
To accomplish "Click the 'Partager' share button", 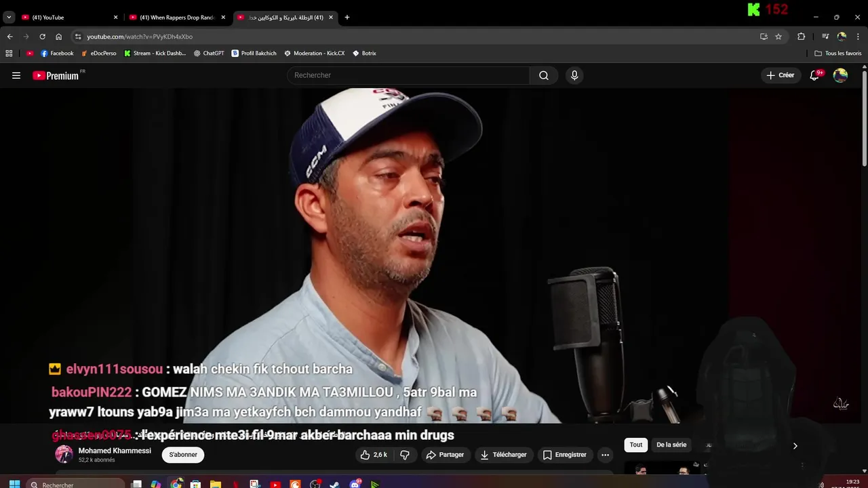I will [x=445, y=455].
